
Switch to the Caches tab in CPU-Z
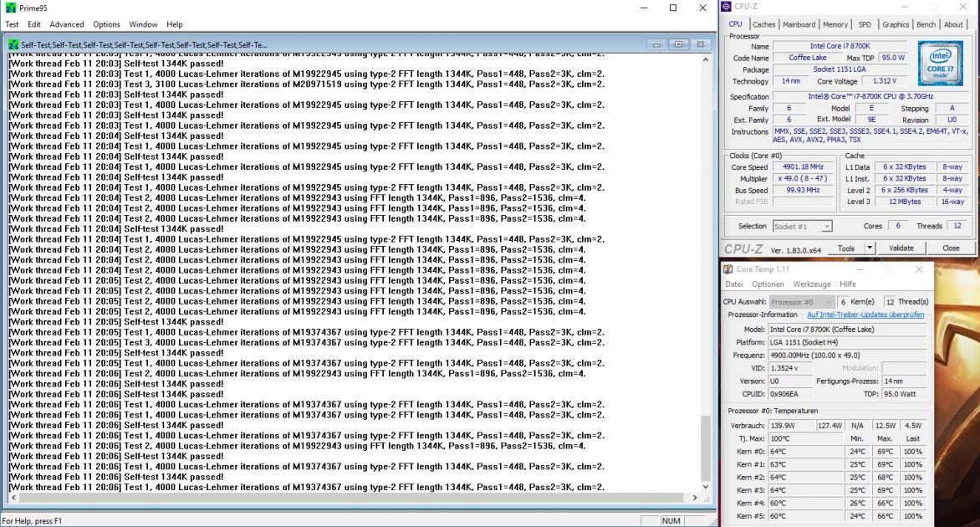763,24
